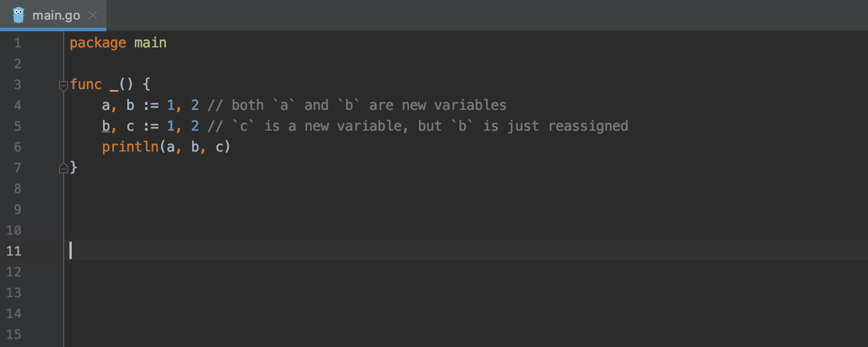The width and height of the screenshot is (868, 347).
Task: Click the empty line 9 in the editor
Action: coord(466,209)
